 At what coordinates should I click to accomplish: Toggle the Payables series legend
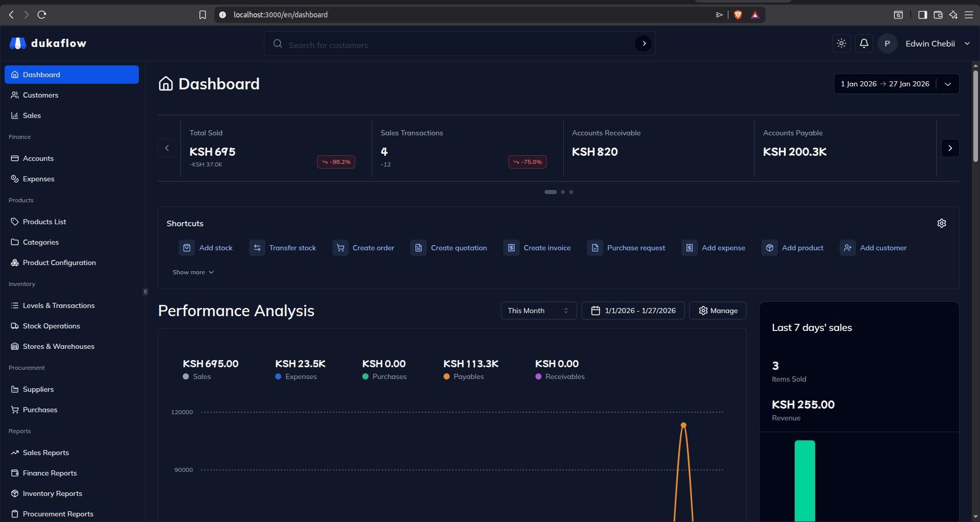(463, 376)
